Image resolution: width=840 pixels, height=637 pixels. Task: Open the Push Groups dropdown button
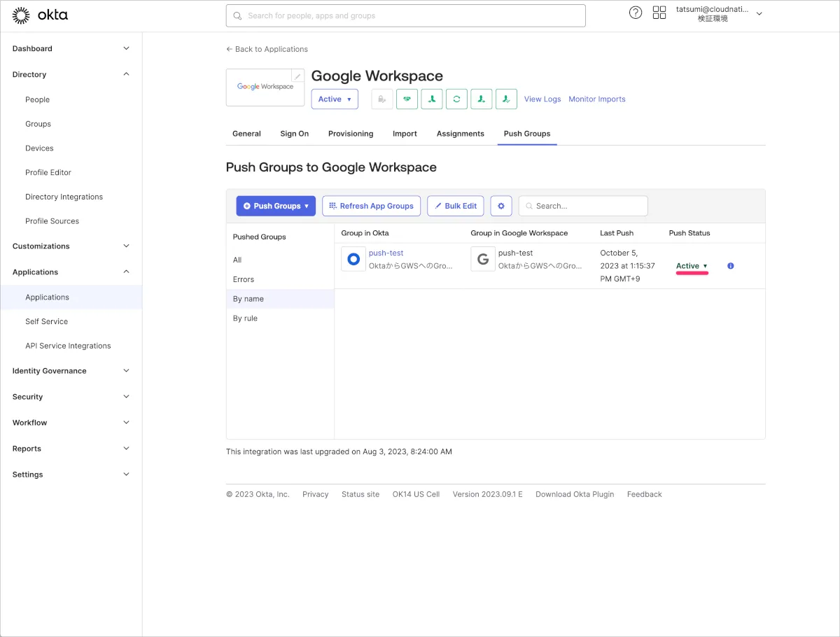pos(276,206)
